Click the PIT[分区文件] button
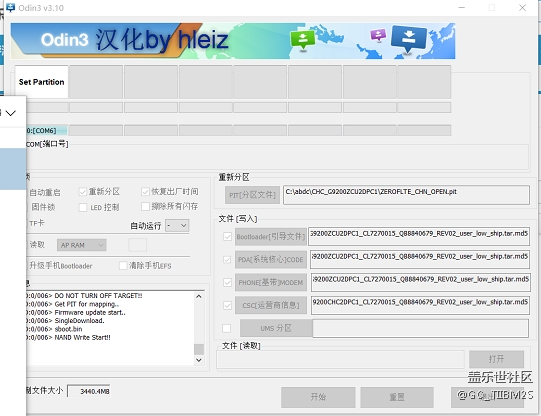Screen dimensions: 541x416 [x=252, y=195]
